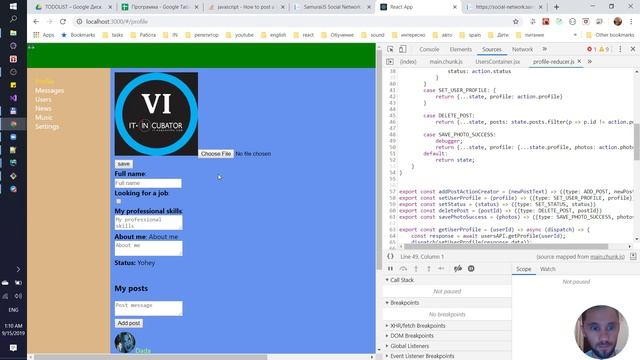This screenshot has width=640, height=360.
Task: Show more open source file tabs
Action: 590,62
